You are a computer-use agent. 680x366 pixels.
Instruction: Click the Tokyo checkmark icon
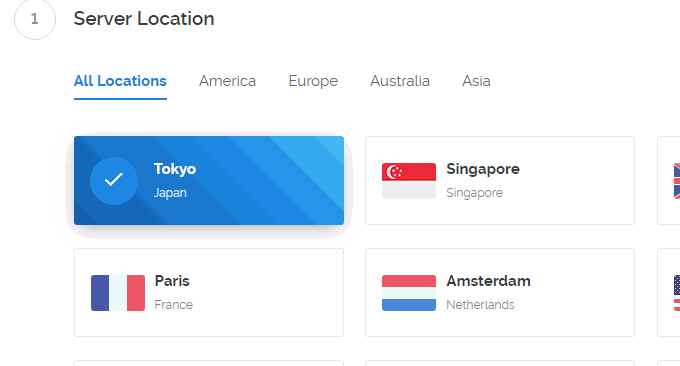[x=114, y=180]
